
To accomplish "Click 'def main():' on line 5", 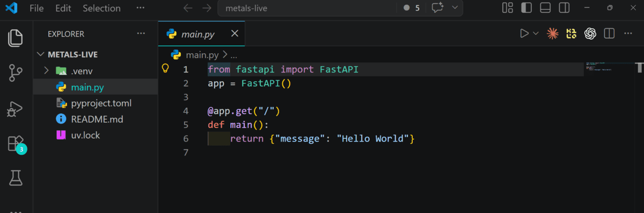I will coord(238,125).
